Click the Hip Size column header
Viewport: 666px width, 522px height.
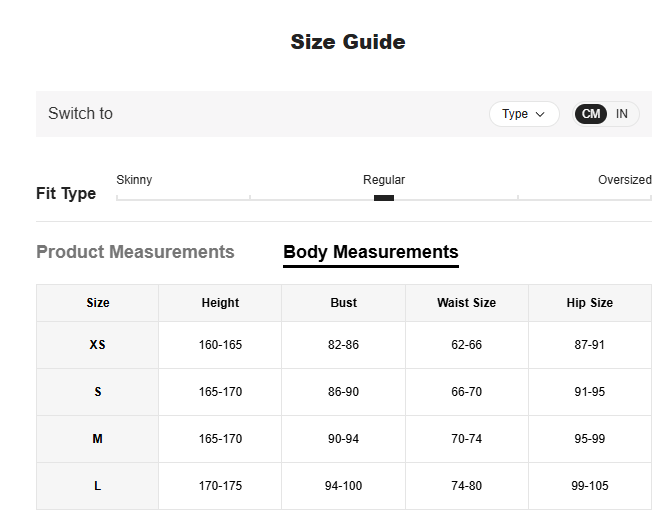pos(589,303)
